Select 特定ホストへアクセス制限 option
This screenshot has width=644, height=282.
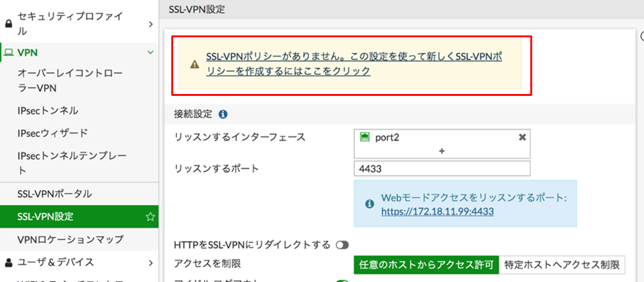pyautogui.click(x=562, y=264)
